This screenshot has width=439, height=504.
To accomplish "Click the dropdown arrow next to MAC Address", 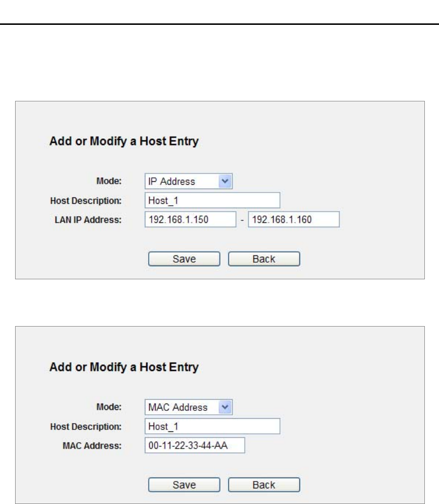I will coord(225,407).
